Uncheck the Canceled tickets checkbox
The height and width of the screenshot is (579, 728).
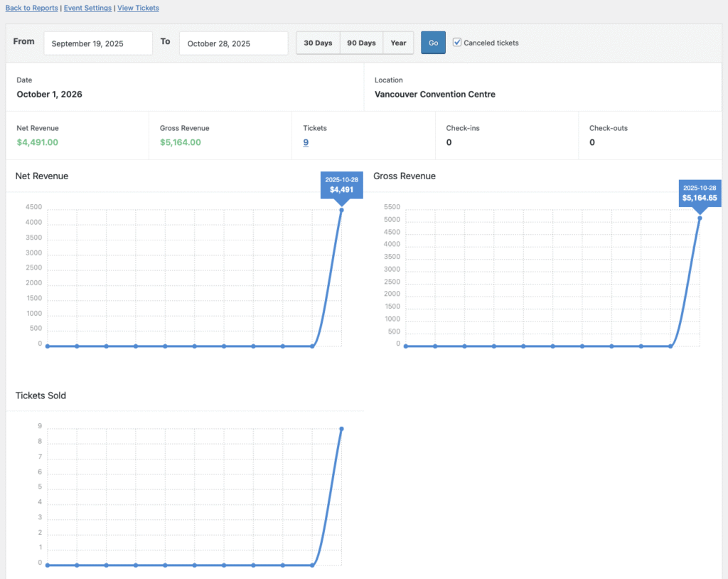[457, 43]
